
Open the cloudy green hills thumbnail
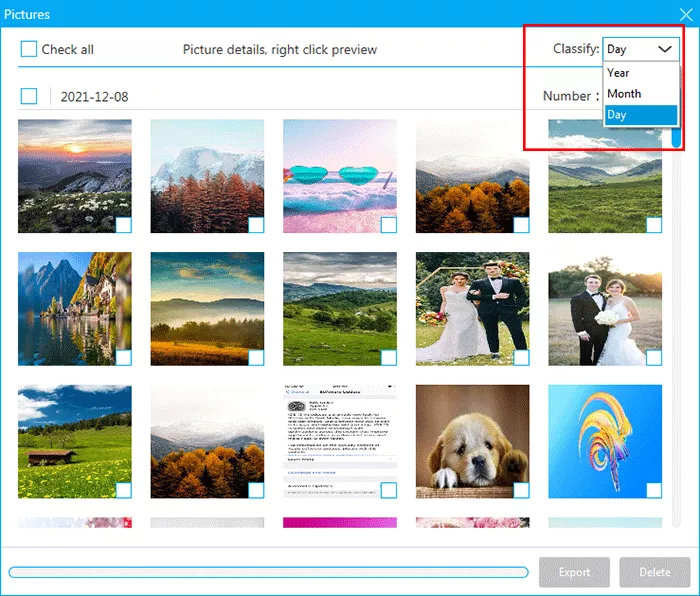340,308
